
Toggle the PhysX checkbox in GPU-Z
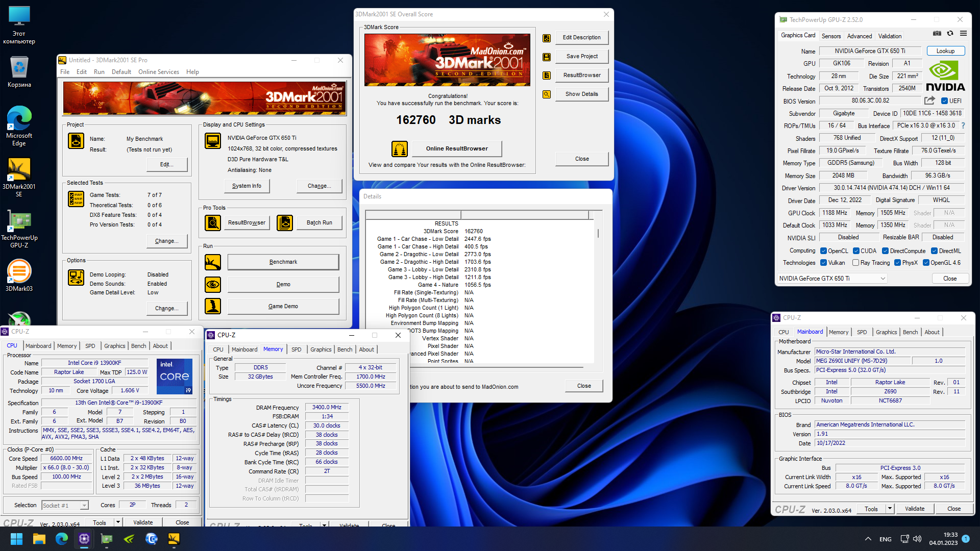point(897,263)
